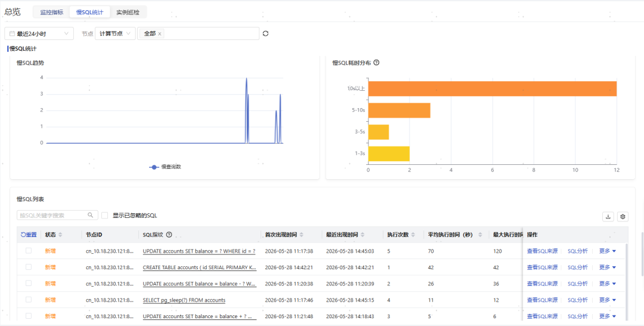644x326 pixels.
Task: Click the 1-3s yellow bar
Action: point(389,153)
